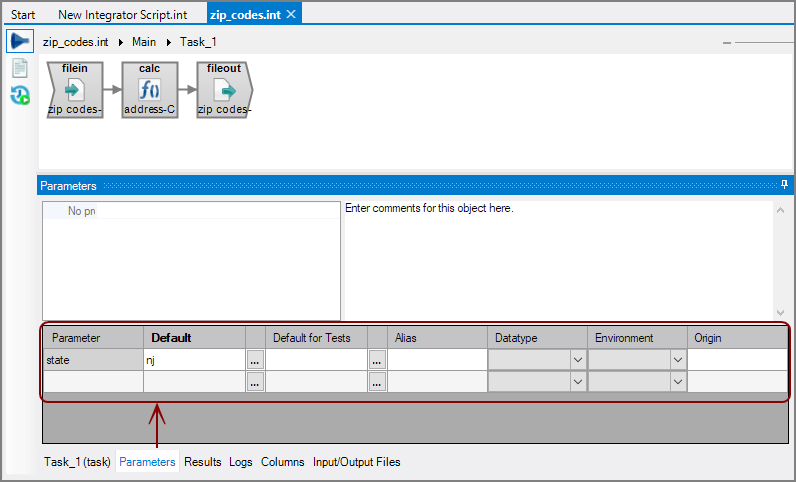Click ellipsis button next to Default nj
796x482 pixels.
(x=255, y=359)
